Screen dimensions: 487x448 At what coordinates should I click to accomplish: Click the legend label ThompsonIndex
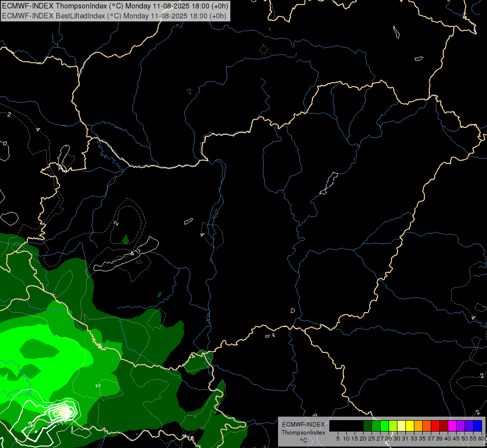303,433
